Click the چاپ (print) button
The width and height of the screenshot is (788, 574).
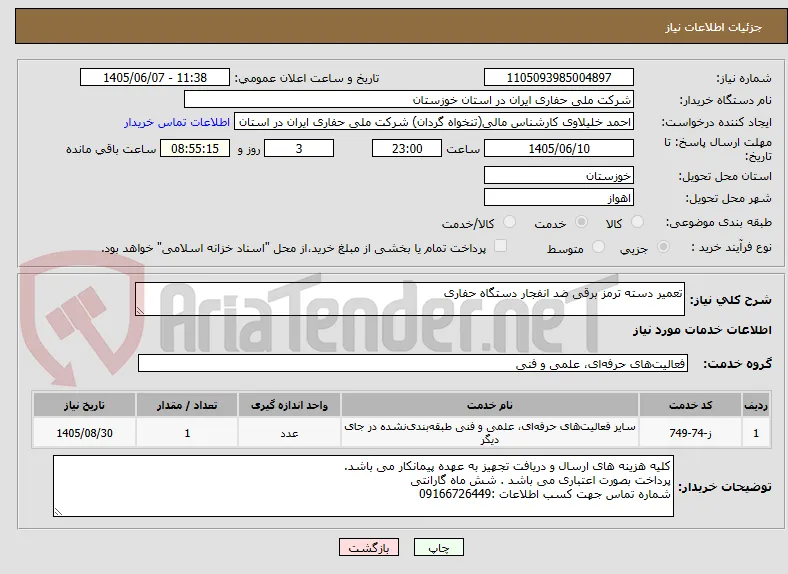pos(439,547)
